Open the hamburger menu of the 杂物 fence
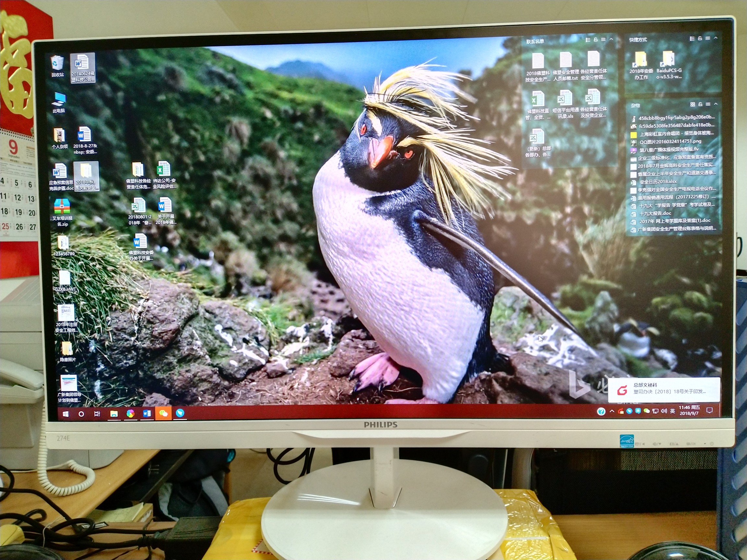 coord(708,104)
